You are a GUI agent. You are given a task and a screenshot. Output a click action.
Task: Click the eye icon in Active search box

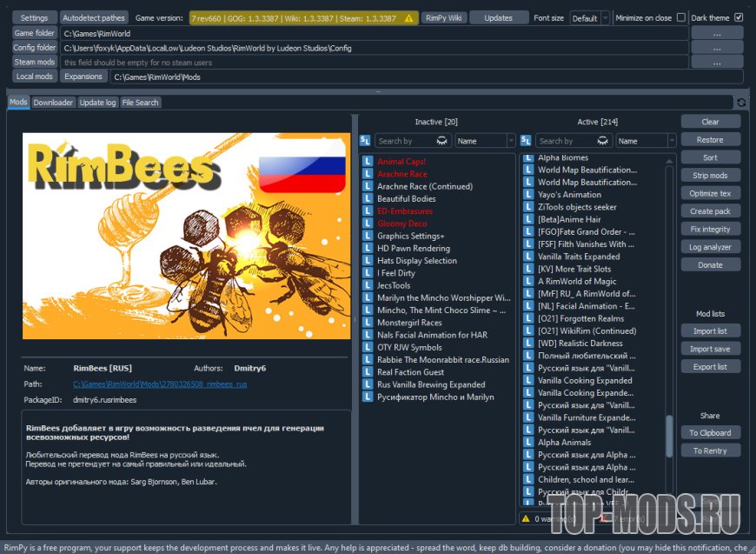[602, 141]
